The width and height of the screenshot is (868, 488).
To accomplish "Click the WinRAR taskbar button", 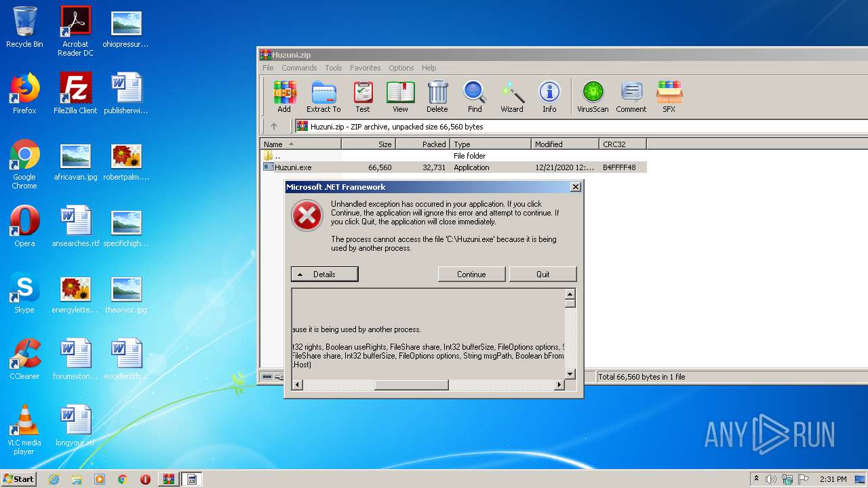I will (x=168, y=479).
